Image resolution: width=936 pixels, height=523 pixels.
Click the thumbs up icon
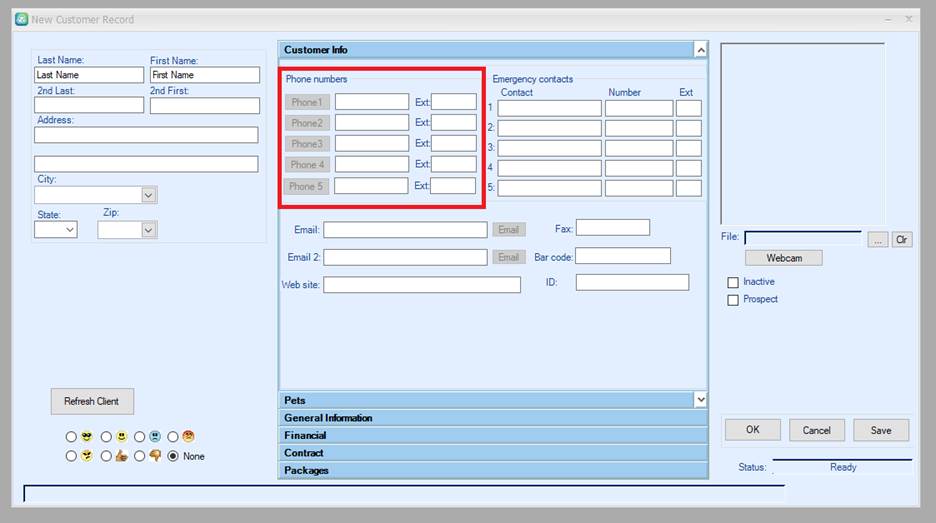tap(121, 456)
